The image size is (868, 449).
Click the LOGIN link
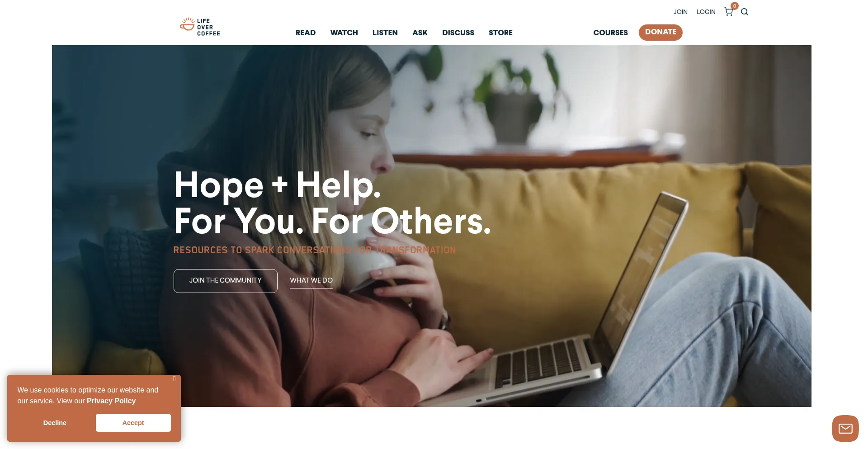706,12
